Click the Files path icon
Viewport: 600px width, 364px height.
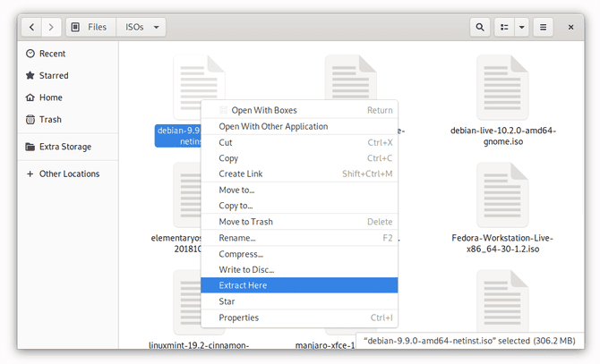[75, 27]
